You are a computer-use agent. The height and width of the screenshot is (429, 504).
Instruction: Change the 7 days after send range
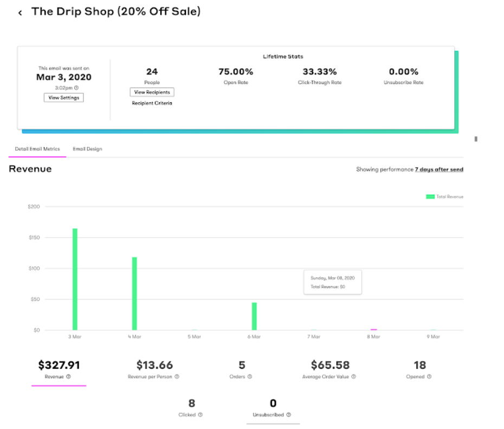(439, 169)
